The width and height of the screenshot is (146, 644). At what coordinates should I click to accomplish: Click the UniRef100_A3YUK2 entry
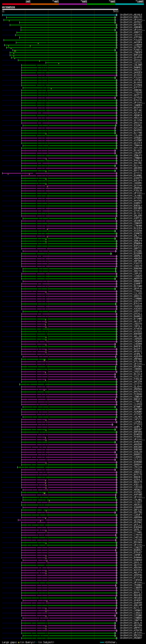[131, 80]
